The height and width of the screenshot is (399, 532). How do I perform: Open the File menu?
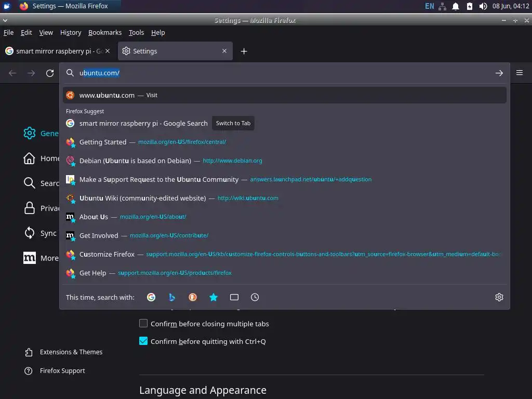[x=8, y=33]
